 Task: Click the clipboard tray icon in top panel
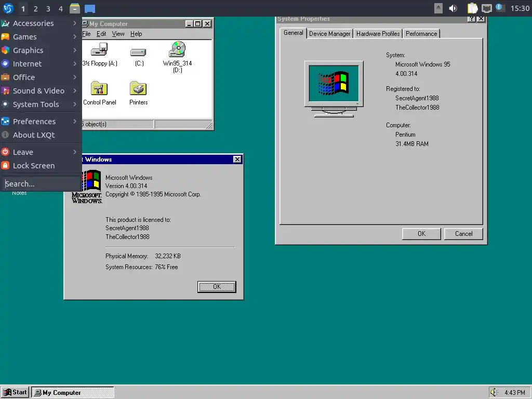472,8
